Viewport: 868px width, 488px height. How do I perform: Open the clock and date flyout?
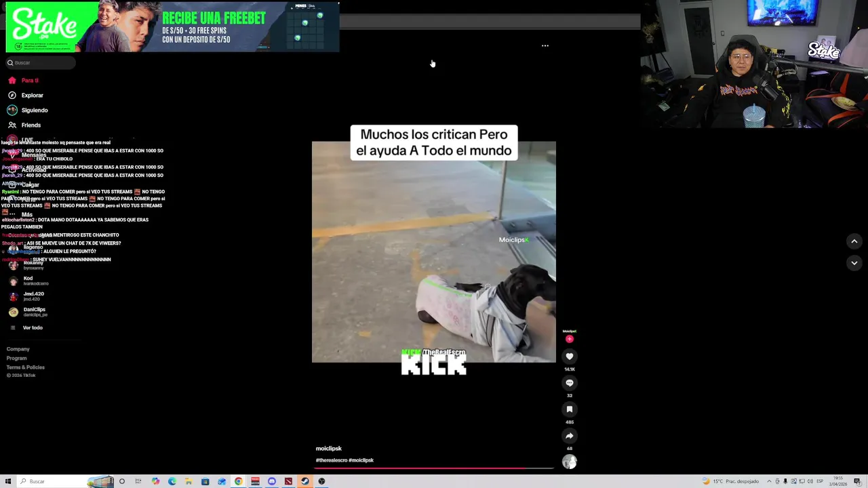coord(838,481)
